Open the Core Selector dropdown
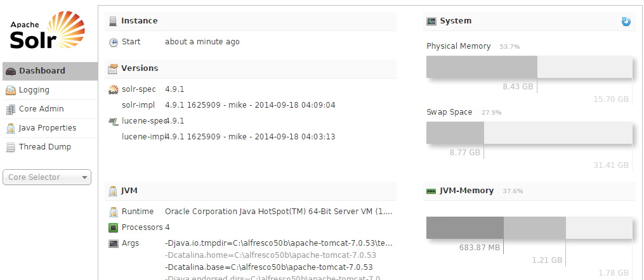Image resolution: width=644 pixels, height=280 pixels. [x=48, y=177]
